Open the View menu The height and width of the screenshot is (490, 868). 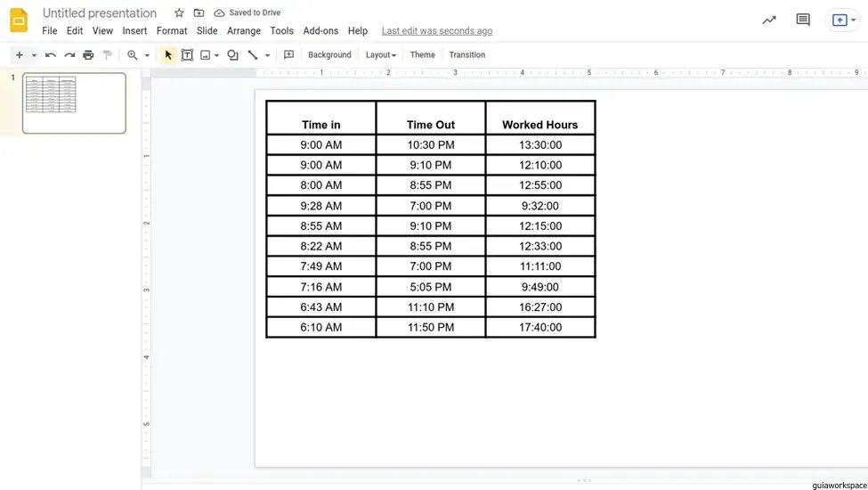pyautogui.click(x=102, y=31)
